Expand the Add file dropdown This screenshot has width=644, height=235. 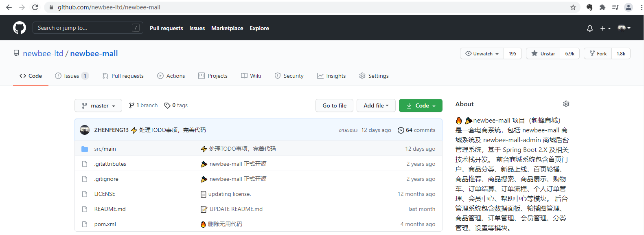pos(376,105)
